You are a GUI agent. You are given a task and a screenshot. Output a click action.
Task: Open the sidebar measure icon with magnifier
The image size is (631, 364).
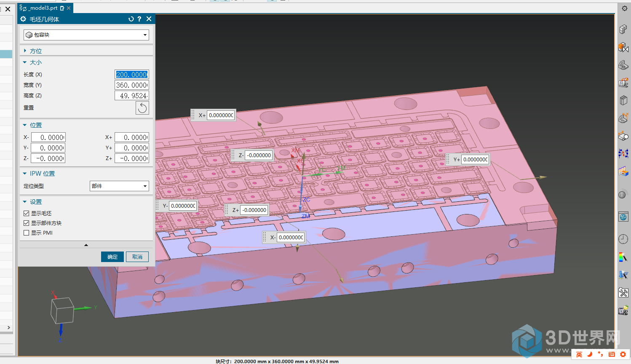[x=623, y=136]
